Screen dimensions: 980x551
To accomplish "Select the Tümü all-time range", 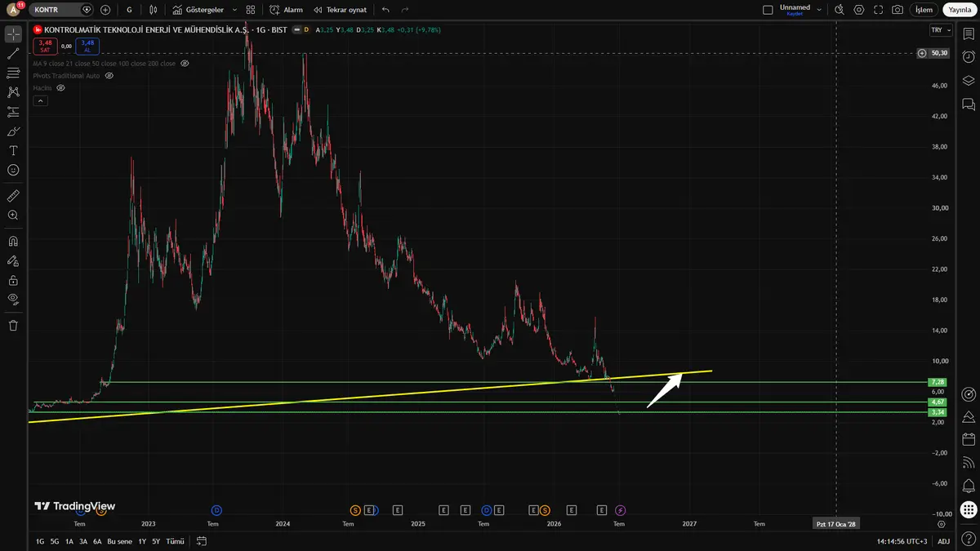I will pyautogui.click(x=175, y=541).
